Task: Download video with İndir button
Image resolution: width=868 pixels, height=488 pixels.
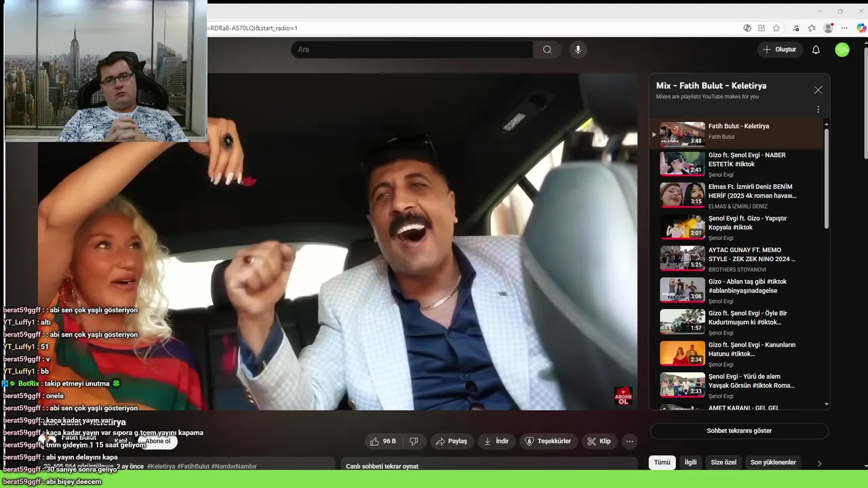Action: (496, 441)
